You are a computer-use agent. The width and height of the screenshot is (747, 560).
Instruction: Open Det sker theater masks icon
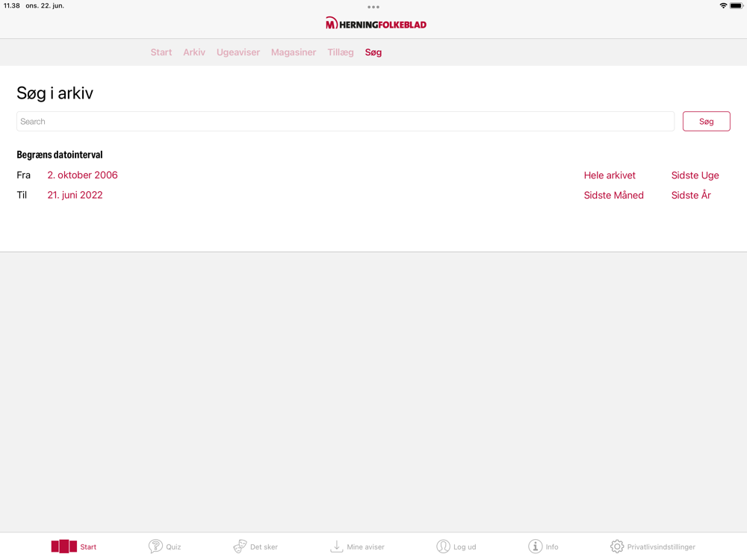coord(240,547)
